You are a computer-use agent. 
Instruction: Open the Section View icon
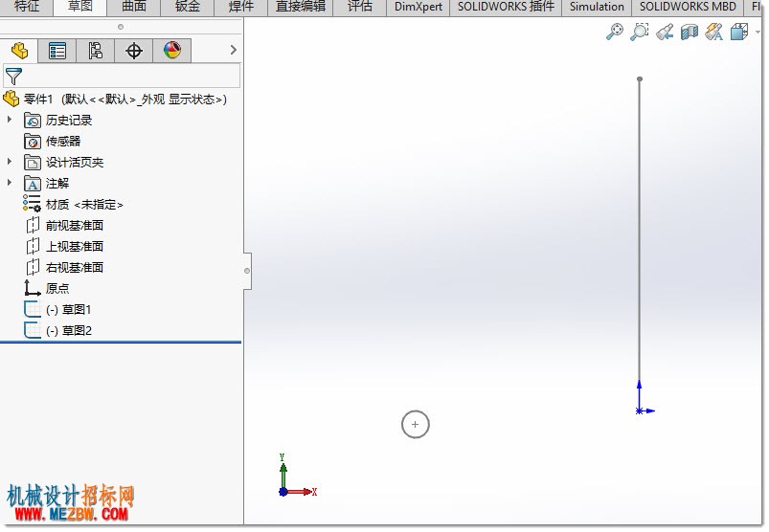[x=690, y=33]
